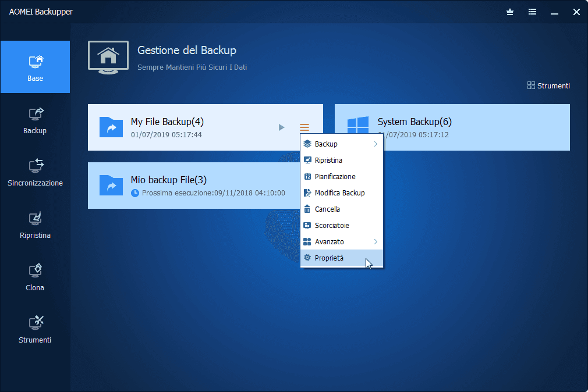588x392 pixels.
Task: Open the Strumenti sidebar section
Action: (x=35, y=330)
